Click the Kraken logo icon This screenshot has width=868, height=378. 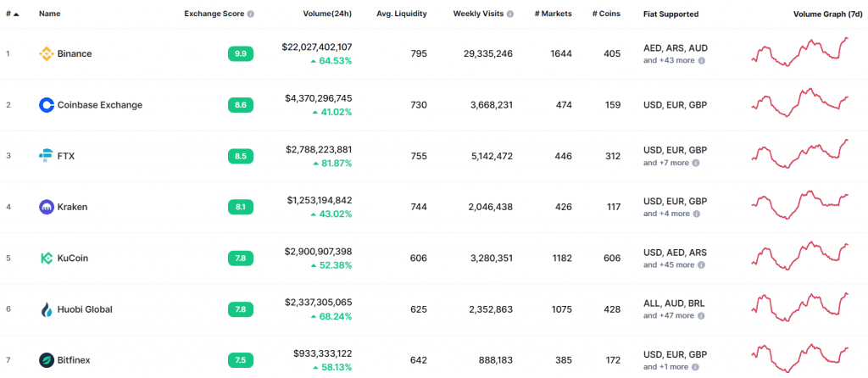tap(46, 207)
